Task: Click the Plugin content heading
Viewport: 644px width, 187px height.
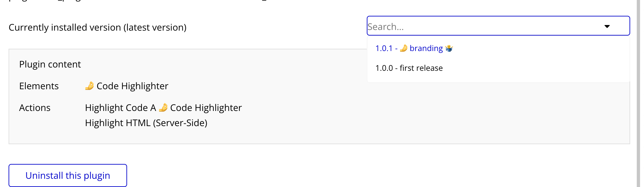Action: tap(50, 64)
